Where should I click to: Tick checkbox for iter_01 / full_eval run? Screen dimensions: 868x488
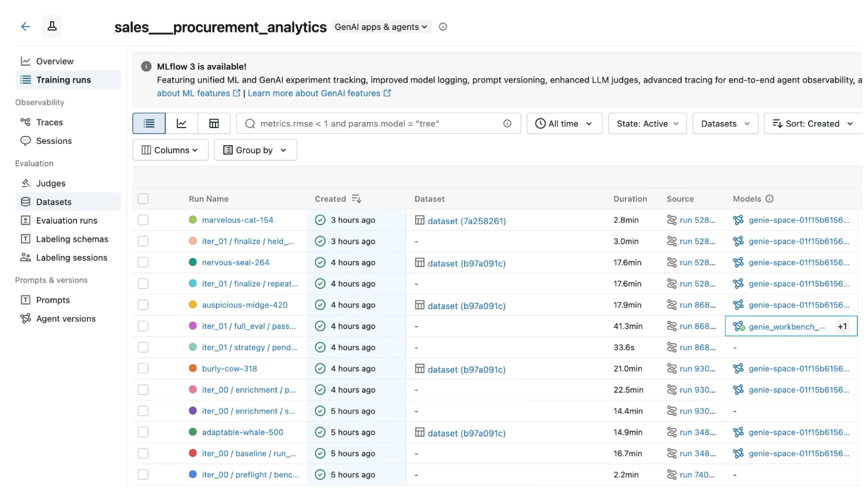tap(143, 327)
